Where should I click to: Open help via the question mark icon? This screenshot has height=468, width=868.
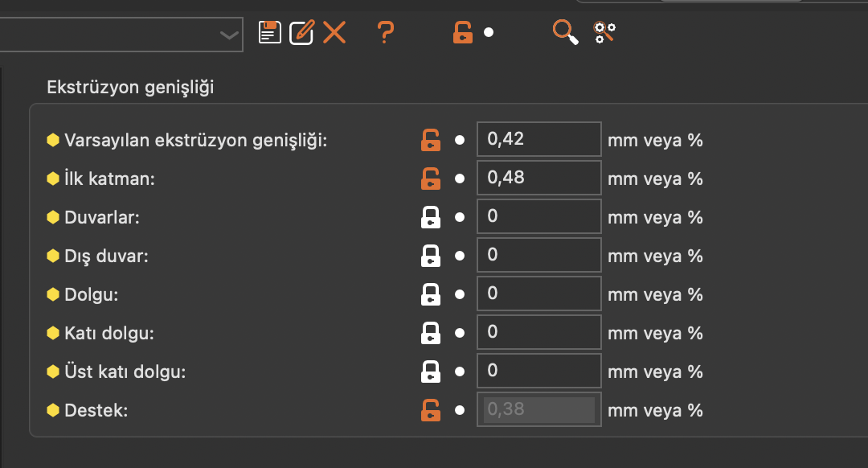(x=386, y=32)
